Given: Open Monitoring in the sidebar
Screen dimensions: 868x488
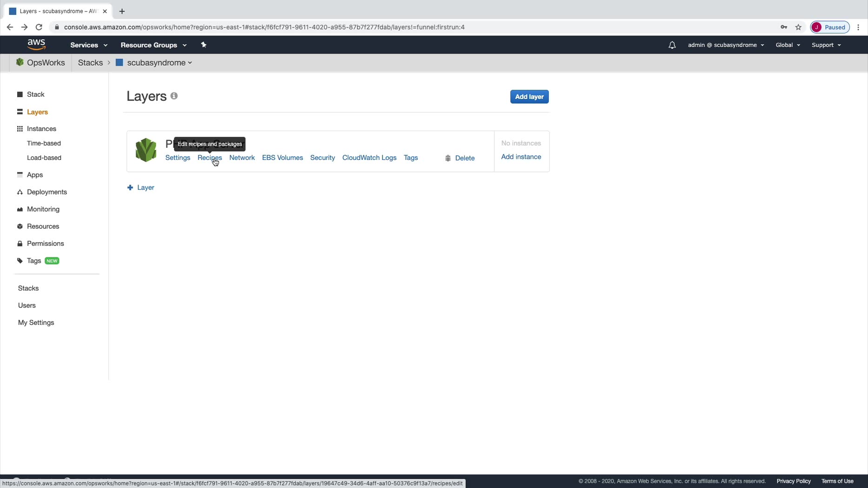Looking at the screenshot, I should point(38,209).
